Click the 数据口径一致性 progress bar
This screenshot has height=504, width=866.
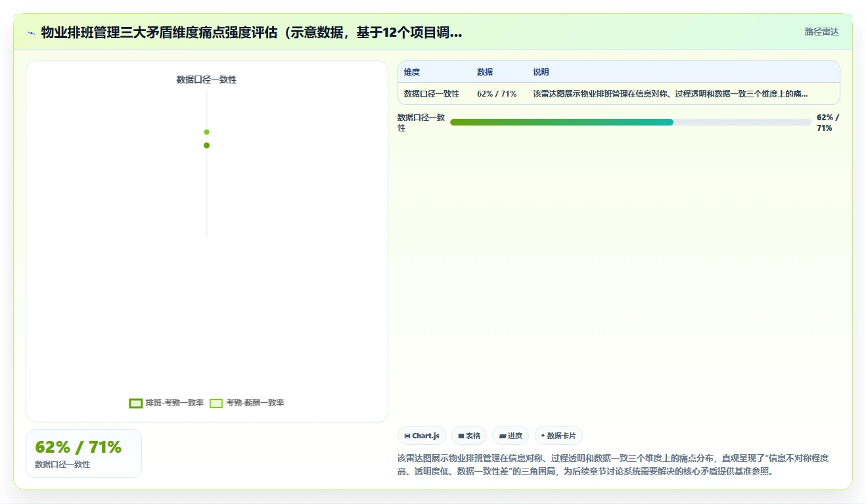[x=631, y=122]
